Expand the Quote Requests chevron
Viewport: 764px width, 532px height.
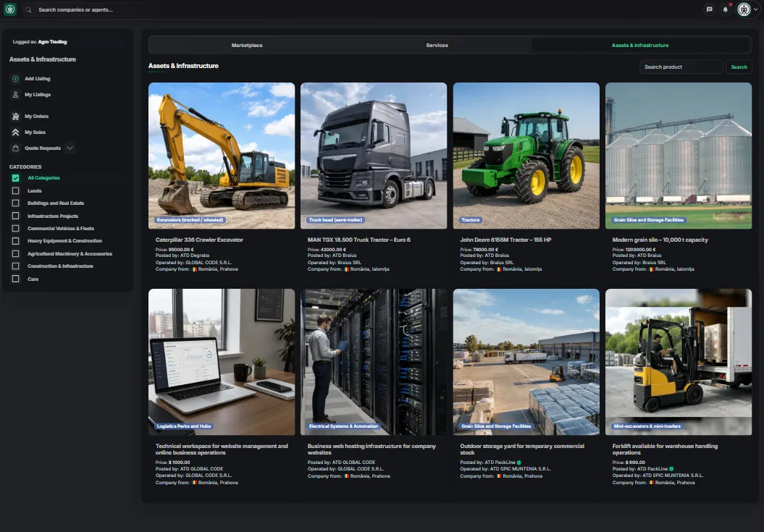point(70,148)
